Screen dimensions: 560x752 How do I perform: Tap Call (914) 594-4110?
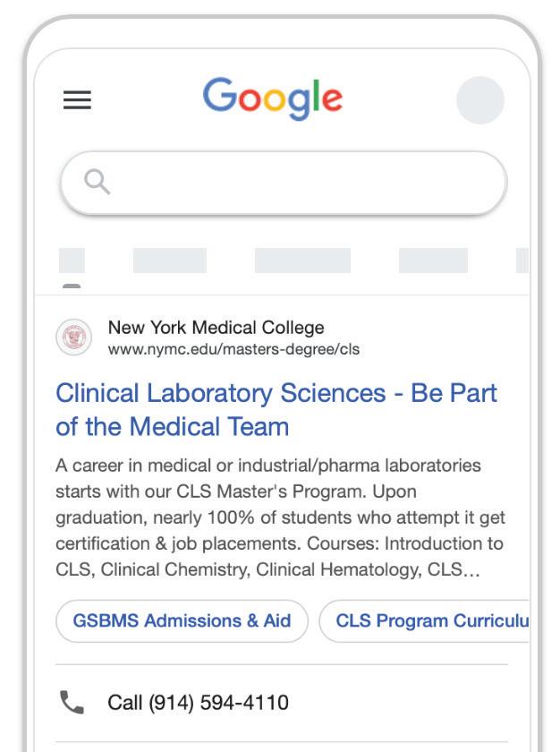pyautogui.click(x=198, y=702)
